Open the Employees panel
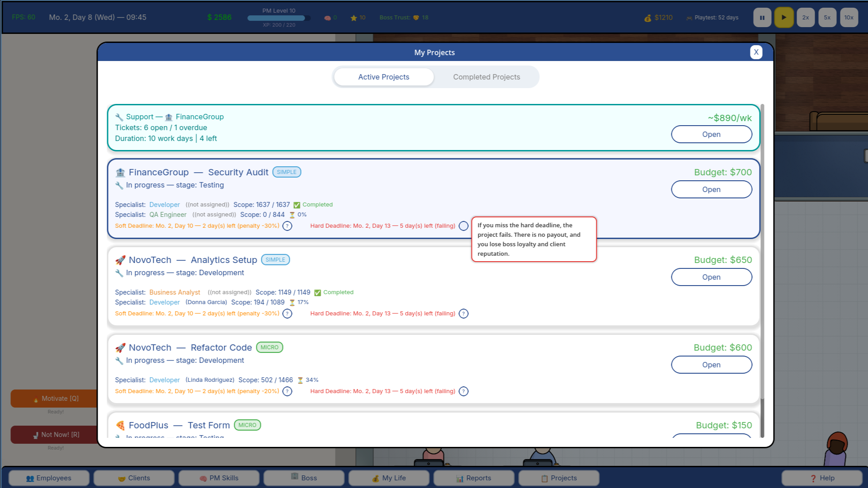The image size is (868, 488). click(x=49, y=478)
